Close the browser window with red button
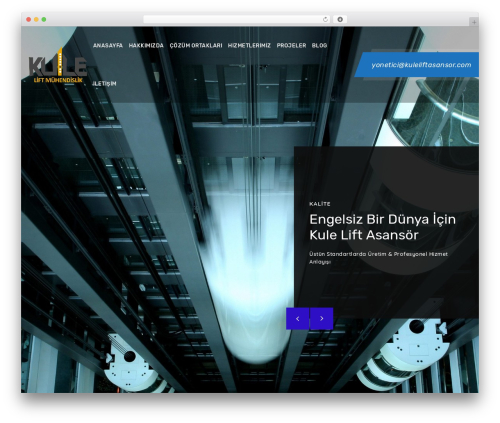Screen dimensions: 500x423 29,19
